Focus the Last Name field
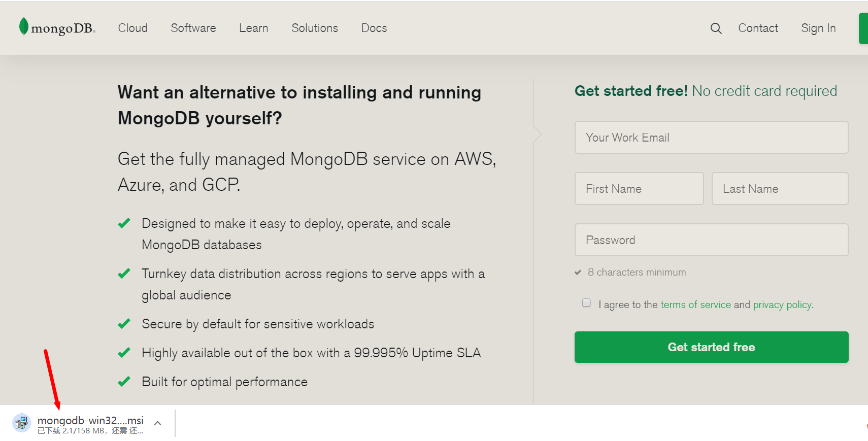Image resolution: width=868 pixels, height=441 pixels. pos(780,188)
